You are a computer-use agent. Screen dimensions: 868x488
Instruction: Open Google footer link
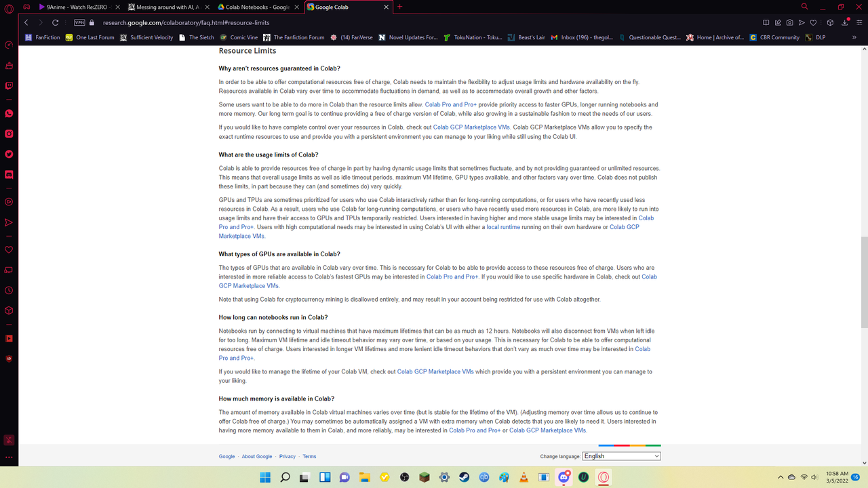pos(226,457)
